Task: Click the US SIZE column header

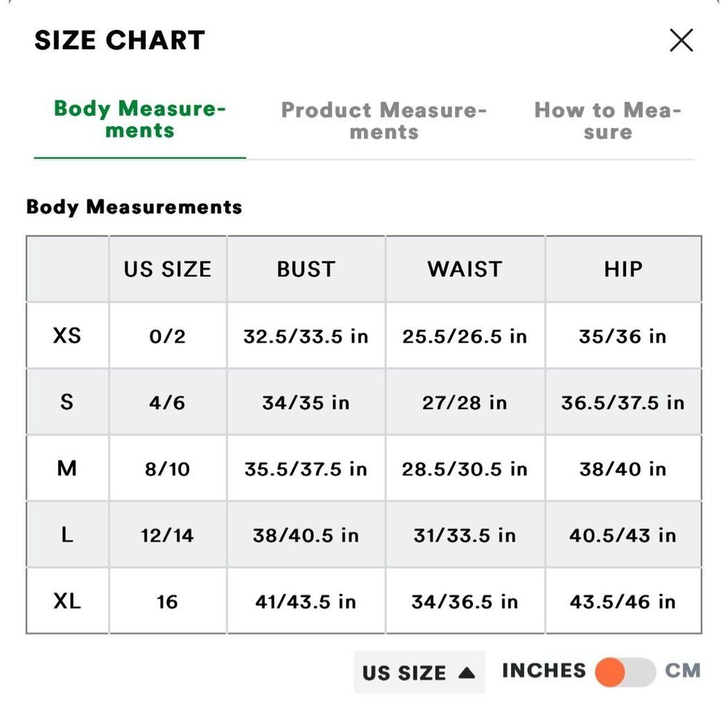Action: [x=167, y=269]
